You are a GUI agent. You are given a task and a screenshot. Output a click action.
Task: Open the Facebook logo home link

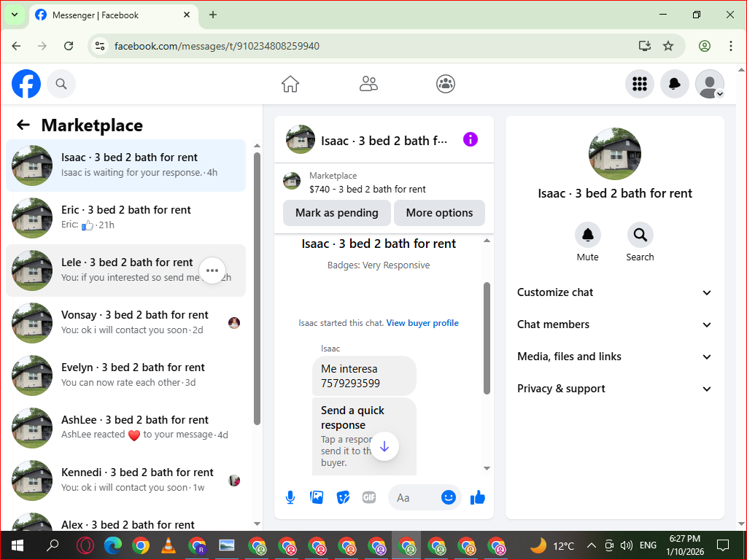(x=26, y=84)
